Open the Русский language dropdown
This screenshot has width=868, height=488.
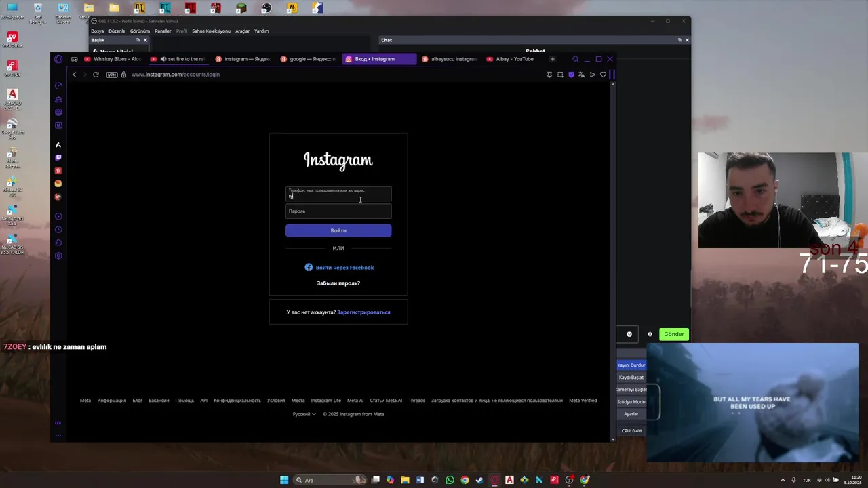click(x=304, y=414)
